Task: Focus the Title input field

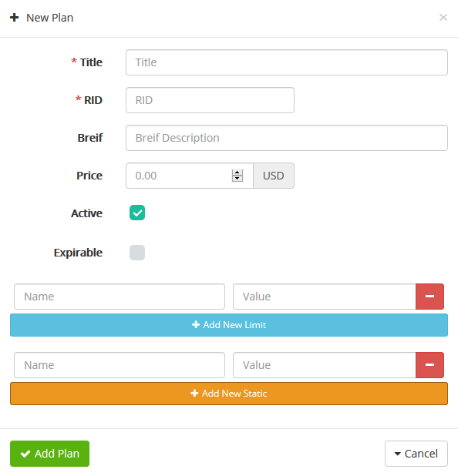Action: [x=287, y=62]
